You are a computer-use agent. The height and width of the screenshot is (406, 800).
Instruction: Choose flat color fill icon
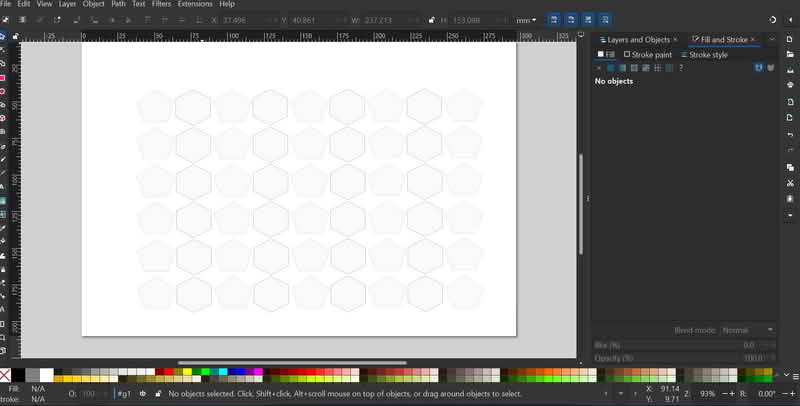click(610, 68)
